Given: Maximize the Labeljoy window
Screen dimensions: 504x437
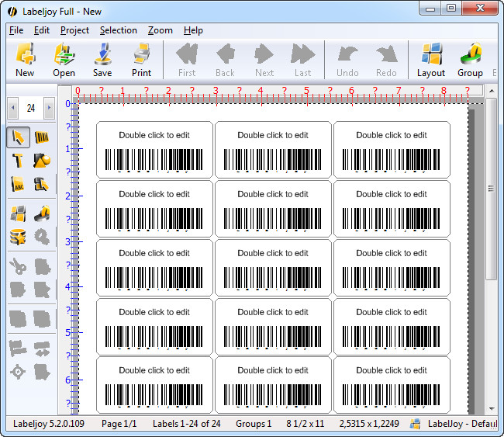Looking at the screenshot, I should coord(451,9).
